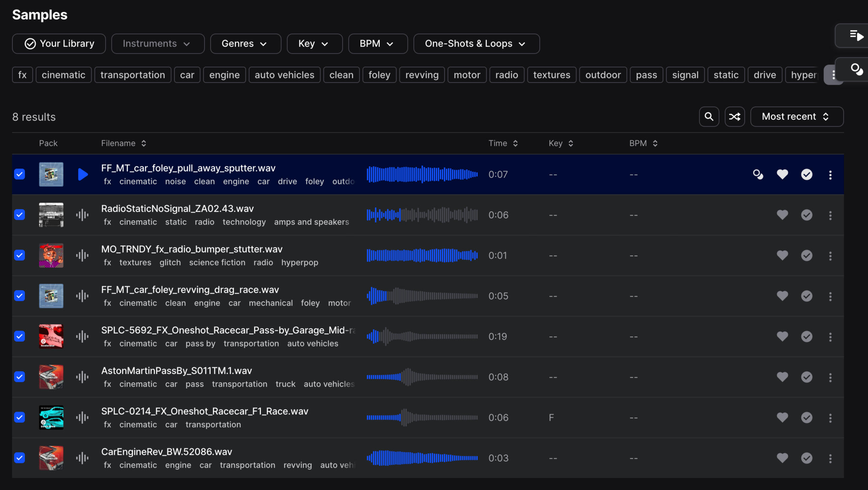The height and width of the screenshot is (490, 868).
Task: Click waveform icon for AstonMartinPassBy sample
Action: tap(82, 377)
